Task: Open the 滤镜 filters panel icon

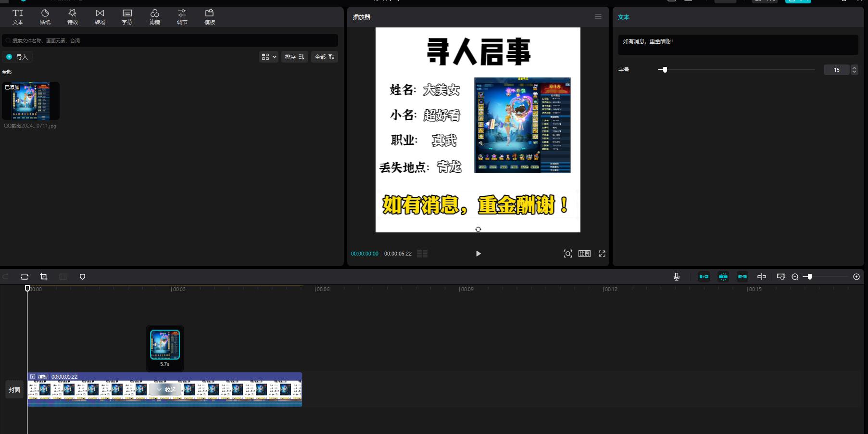Action: pyautogui.click(x=154, y=17)
